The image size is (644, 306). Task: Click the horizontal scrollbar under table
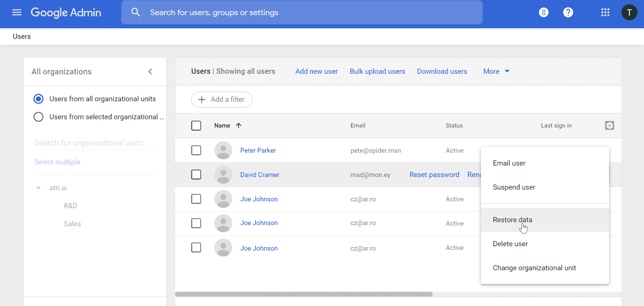pyautogui.click(x=304, y=294)
